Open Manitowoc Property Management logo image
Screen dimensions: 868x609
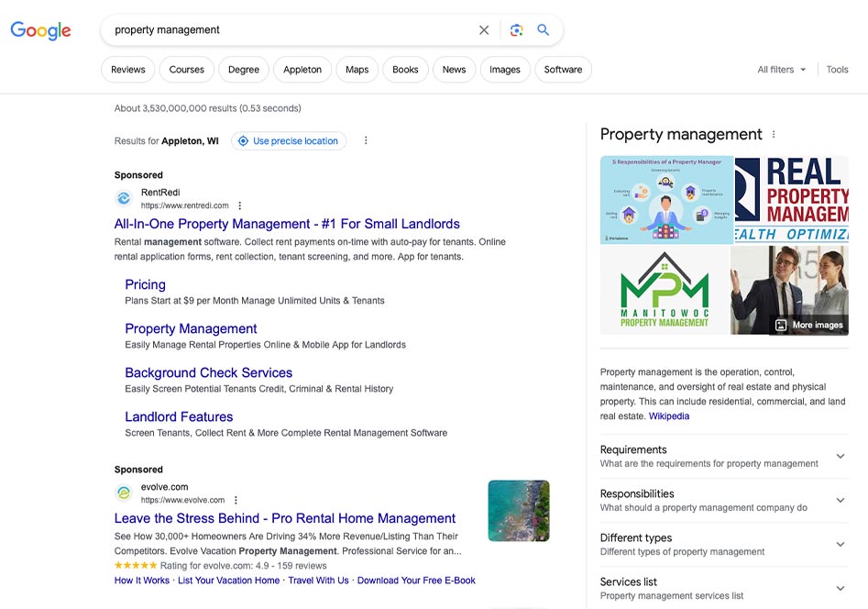point(665,290)
